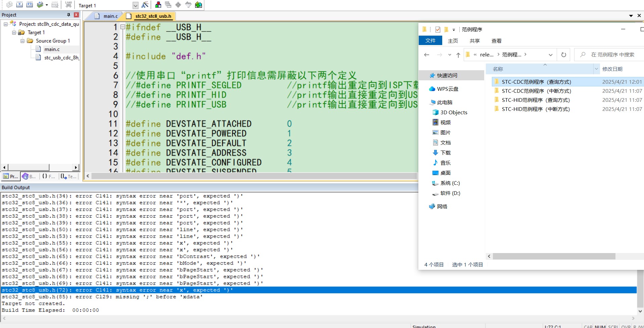Click the Select Software Packs icon

[188, 5]
